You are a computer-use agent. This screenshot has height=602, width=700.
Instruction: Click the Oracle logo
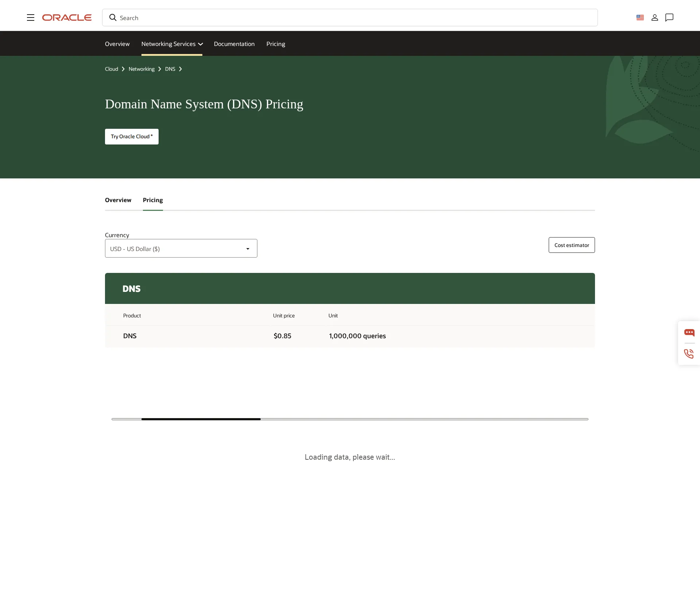point(67,17)
